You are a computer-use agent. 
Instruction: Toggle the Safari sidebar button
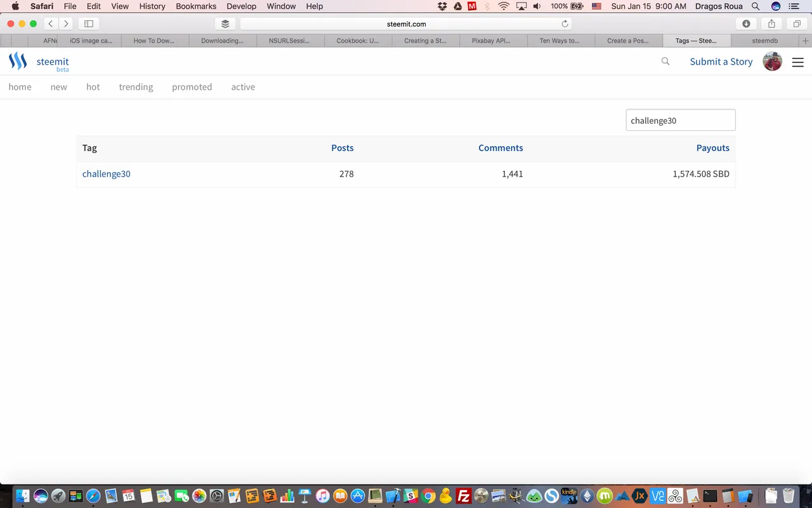pos(89,23)
